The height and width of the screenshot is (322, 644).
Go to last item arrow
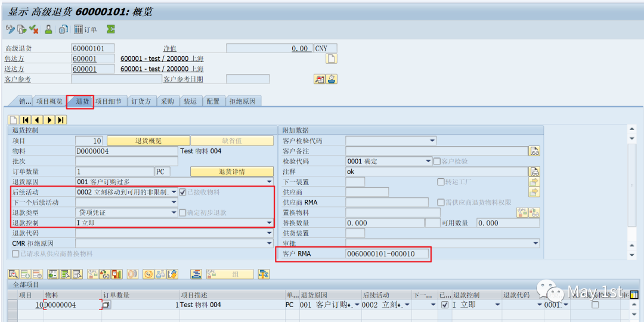coord(61,120)
